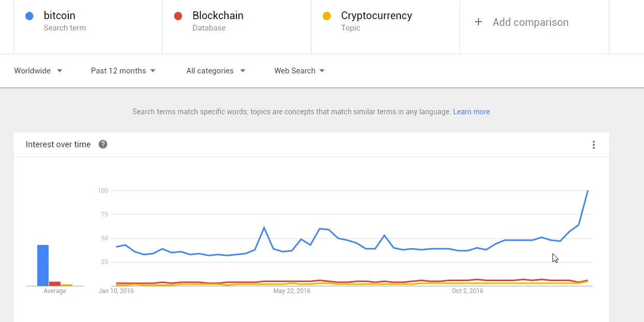Open the Past 12 months time range dropdown

[x=123, y=71]
